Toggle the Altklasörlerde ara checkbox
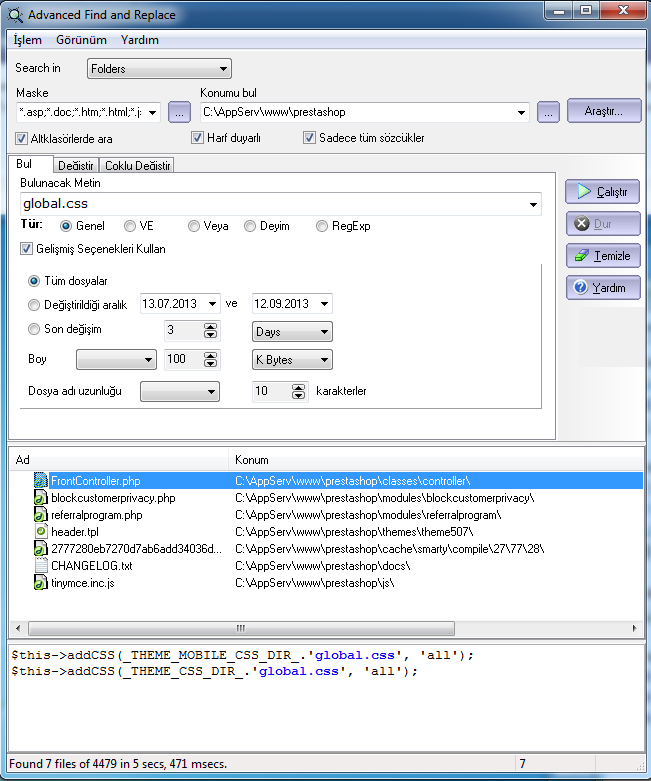This screenshot has width=651, height=781. (21, 138)
